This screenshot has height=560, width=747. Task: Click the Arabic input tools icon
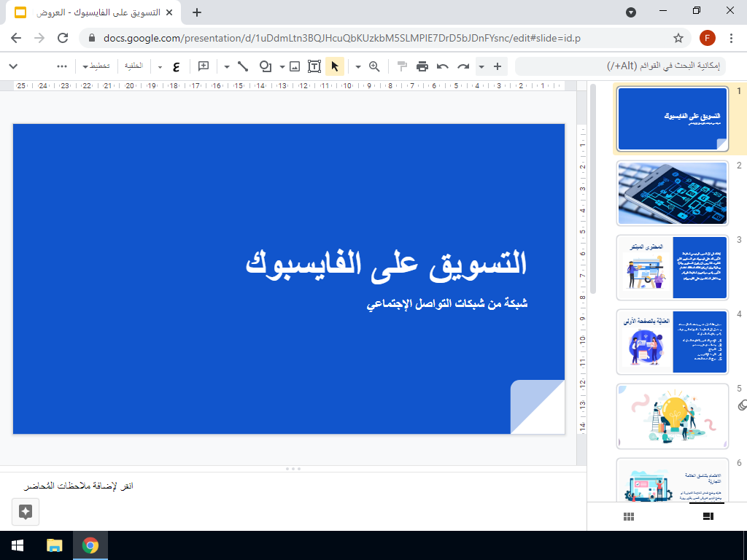pyautogui.click(x=177, y=66)
